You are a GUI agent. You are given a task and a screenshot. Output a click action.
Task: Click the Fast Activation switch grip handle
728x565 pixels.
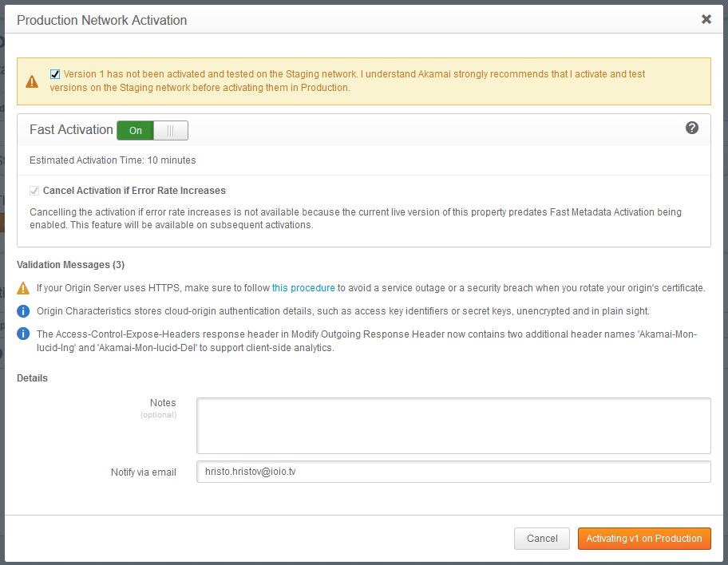point(171,130)
